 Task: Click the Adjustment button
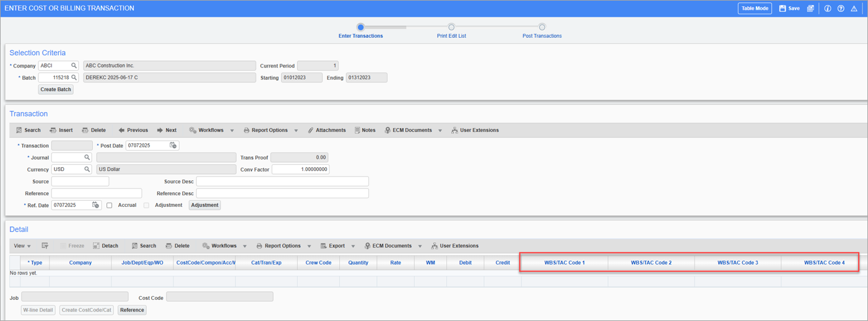[204, 205]
